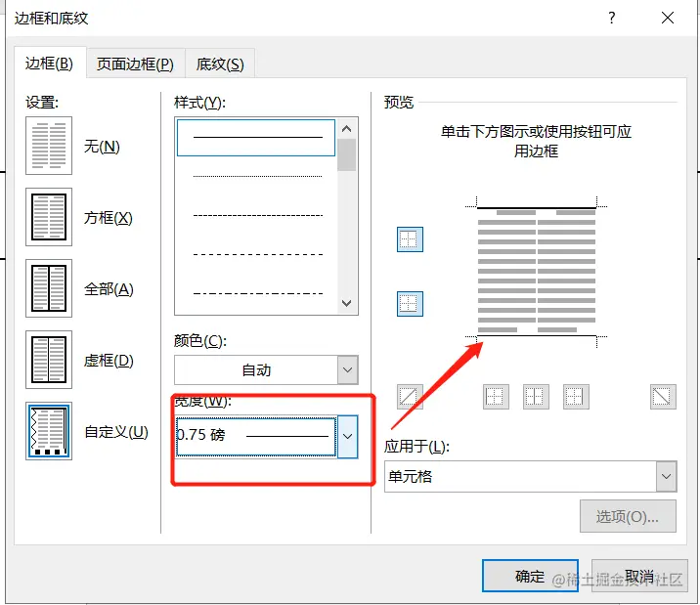Click the 取消 button
Image resolution: width=700 pixels, height=605 pixels.
639,576
